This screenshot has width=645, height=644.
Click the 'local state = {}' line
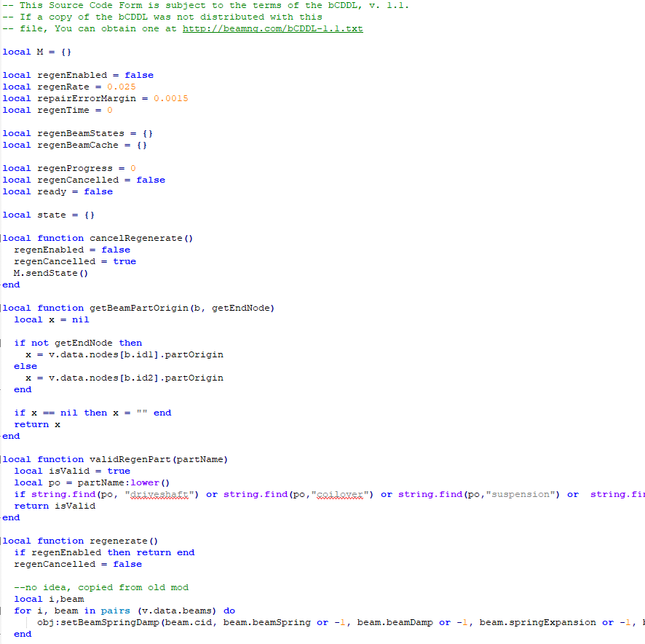(x=49, y=215)
